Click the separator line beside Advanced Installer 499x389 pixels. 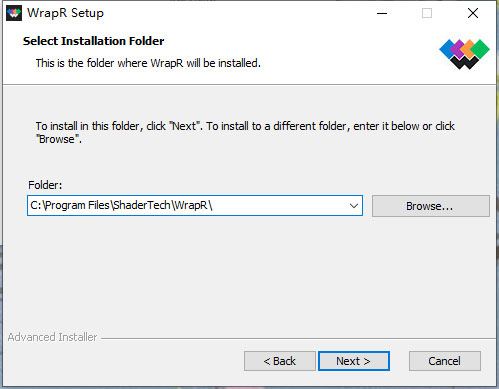(298, 339)
